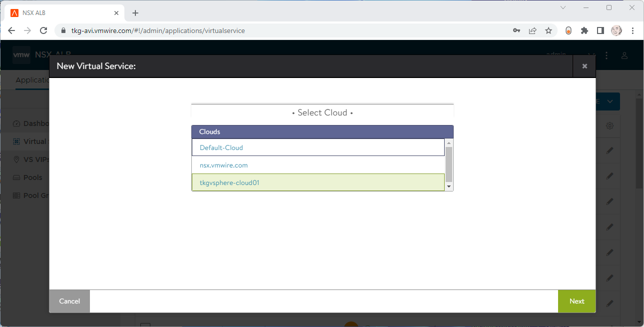Close the NSX ALB tab
Image resolution: width=644 pixels, height=327 pixels.
116,13
